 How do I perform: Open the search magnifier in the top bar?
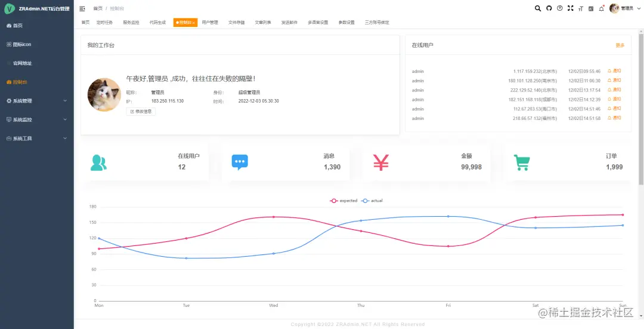[x=538, y=8]
